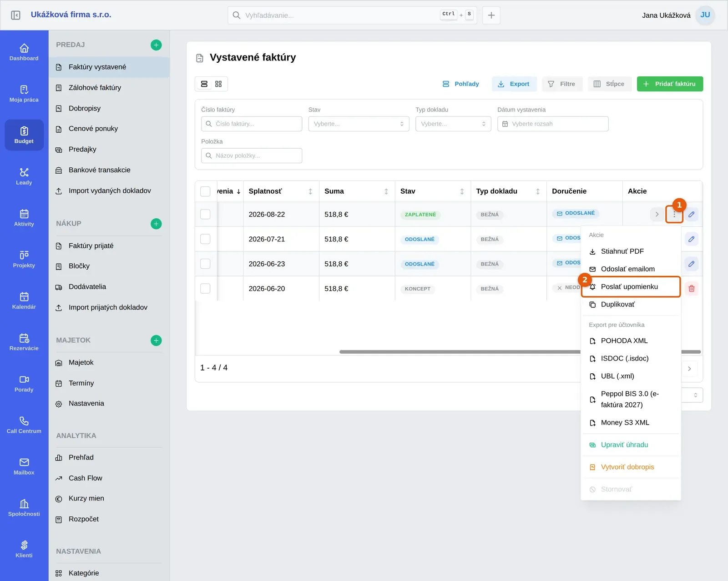
Task: Open Aktivity in the sidebar
Action: click(24, 218)
